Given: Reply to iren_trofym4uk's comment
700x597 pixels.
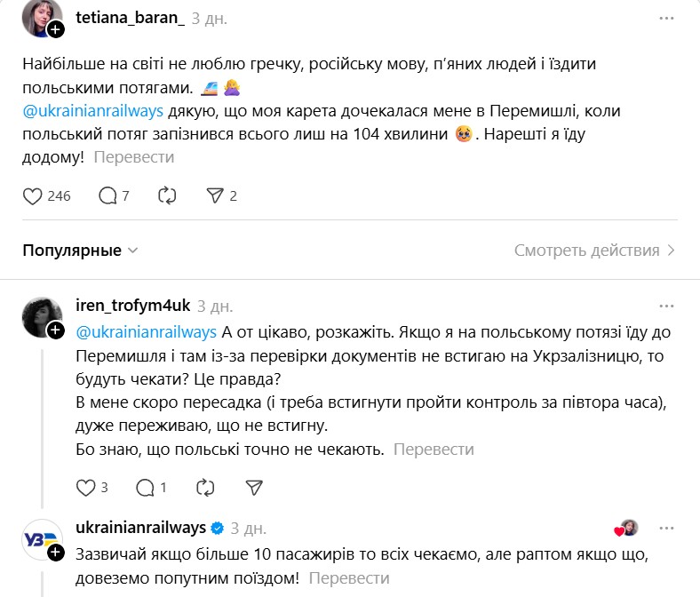Looking at the screenshot, I should click(144, 487).
